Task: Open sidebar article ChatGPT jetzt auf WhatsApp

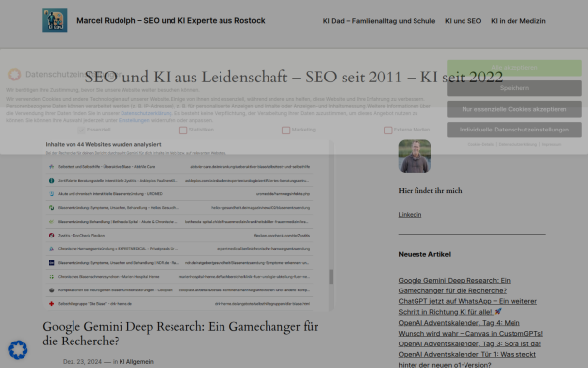Action: pyautogui.click(x=467, y=307)
